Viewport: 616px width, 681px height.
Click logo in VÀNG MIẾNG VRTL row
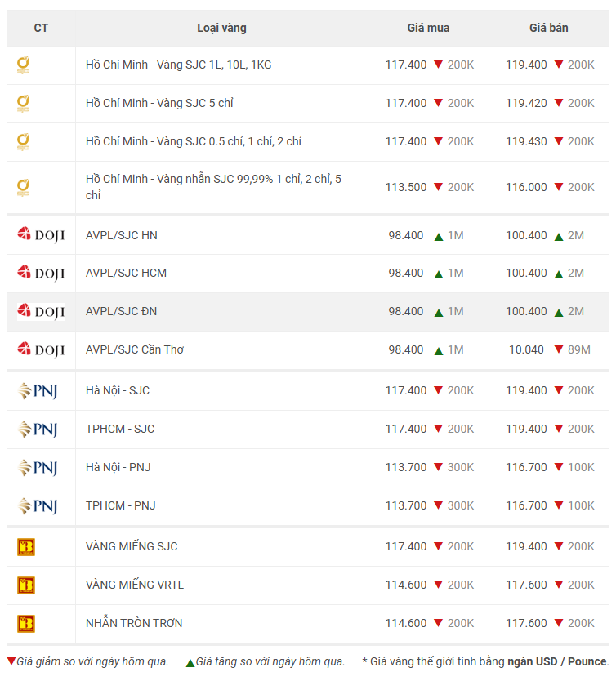(26, 585)
